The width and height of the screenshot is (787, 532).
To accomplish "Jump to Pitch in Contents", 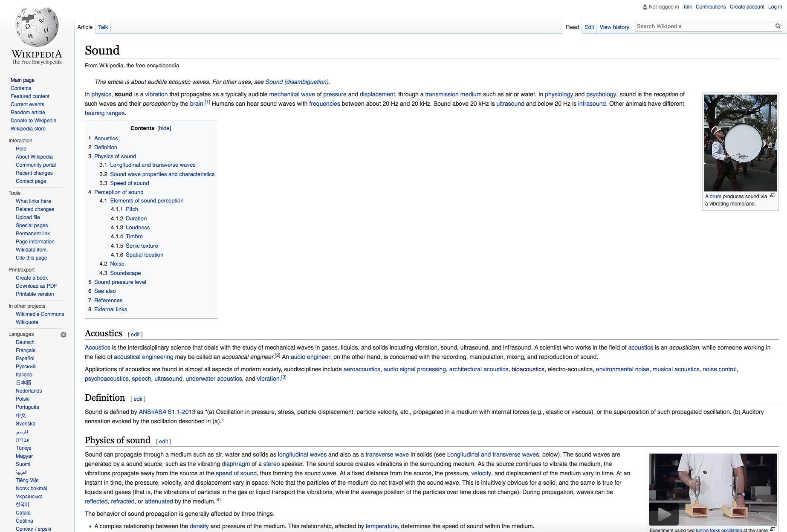I will coord(132,209).
